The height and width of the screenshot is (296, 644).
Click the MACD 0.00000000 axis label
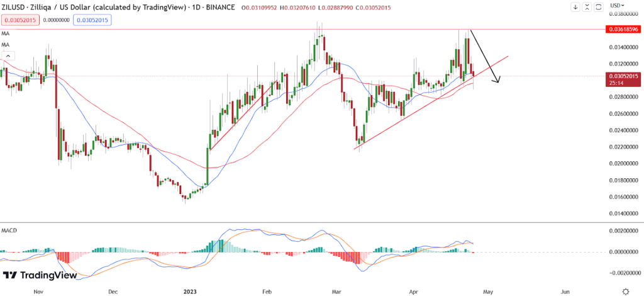pyautogui.click(x=625, y=252)
